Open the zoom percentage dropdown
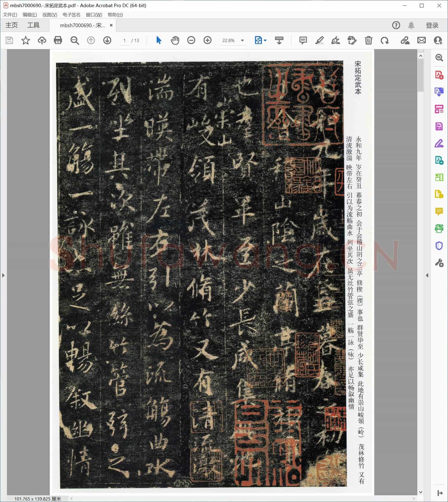The image size is (448, 502). tap(242, 40)
